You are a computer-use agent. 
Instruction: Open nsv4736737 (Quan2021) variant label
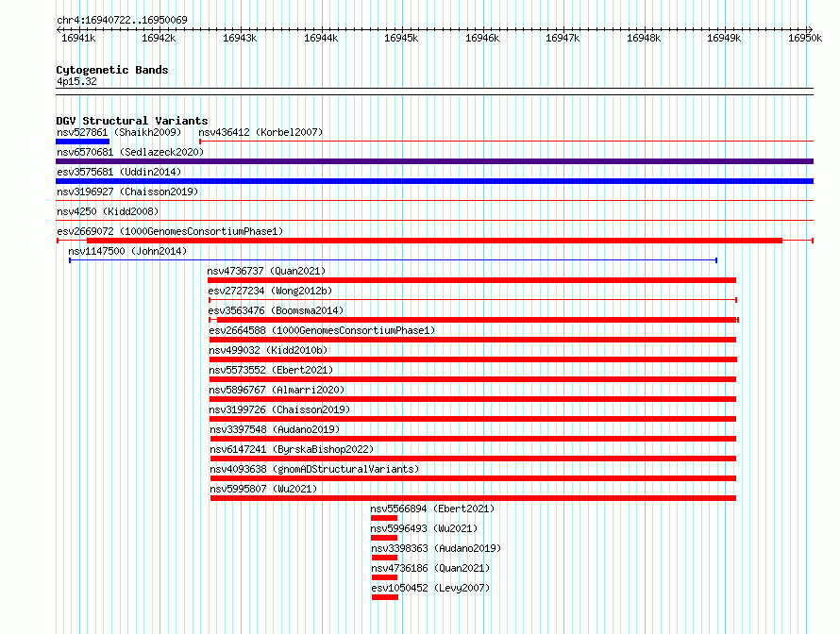(x=266, y=271)
